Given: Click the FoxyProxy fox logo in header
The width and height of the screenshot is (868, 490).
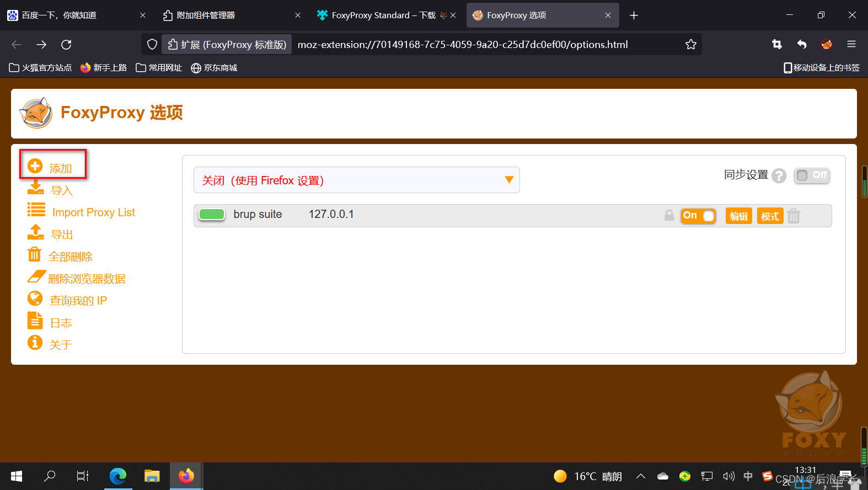Looking at the screenshot, I should (x=36, y=113).
